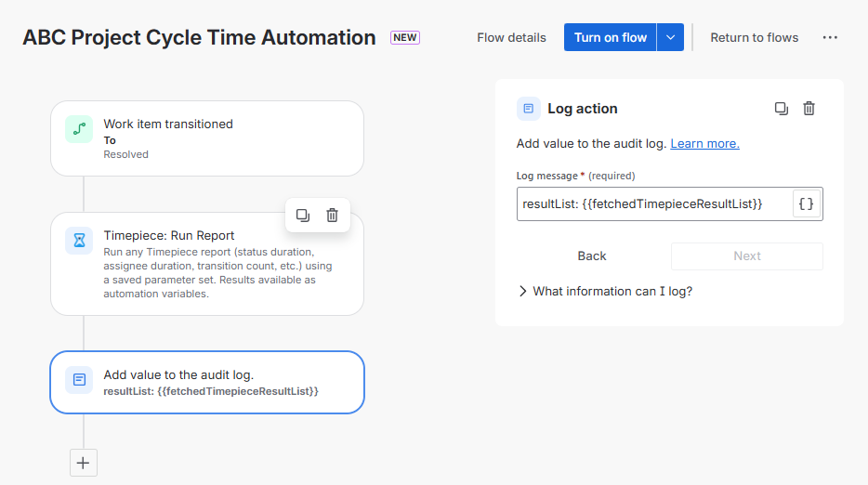This screenshot has width=868, height=485.
Task: Click the Resolved status text
Action: pyautogui.click(x=125, y=154)
